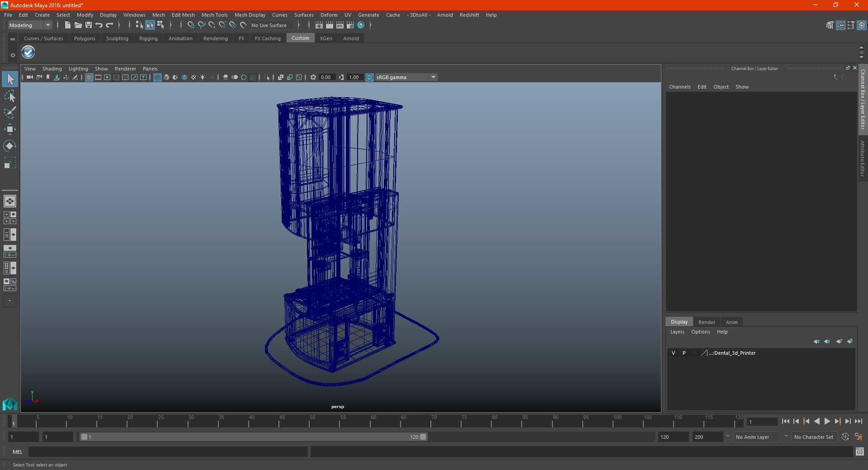Expand the viewport Panels menu
The image size is (868, 470).
(150, 69)
